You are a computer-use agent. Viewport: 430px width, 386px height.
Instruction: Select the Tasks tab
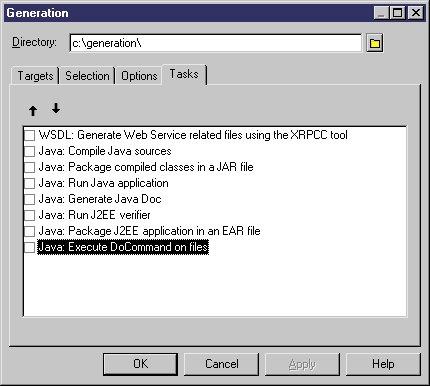pos(184,74)
